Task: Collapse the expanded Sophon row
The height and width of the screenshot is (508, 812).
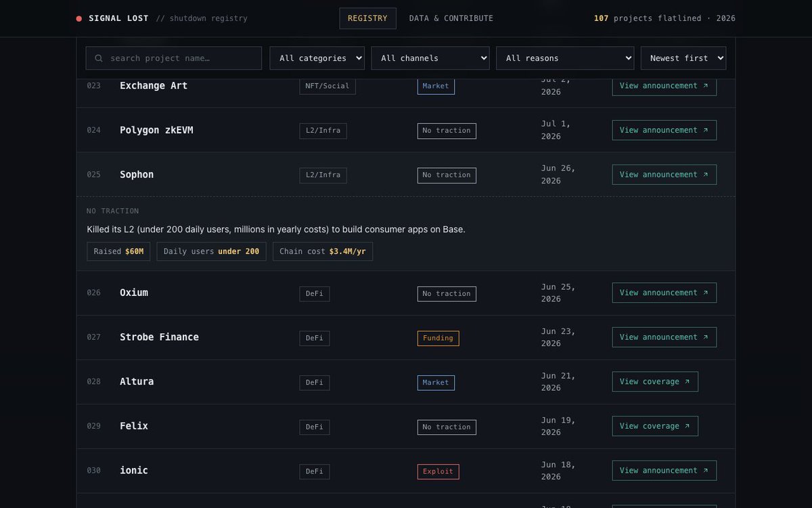Action: [x=406, y=175]
